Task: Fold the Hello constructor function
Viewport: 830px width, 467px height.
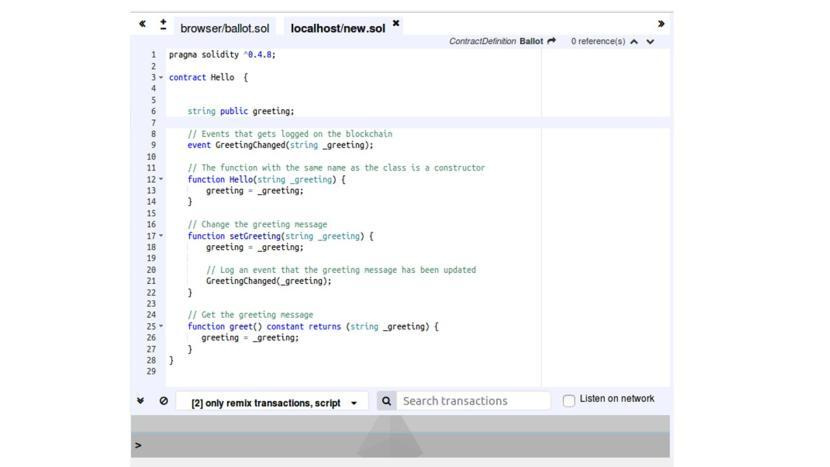Action: (161, 180)
